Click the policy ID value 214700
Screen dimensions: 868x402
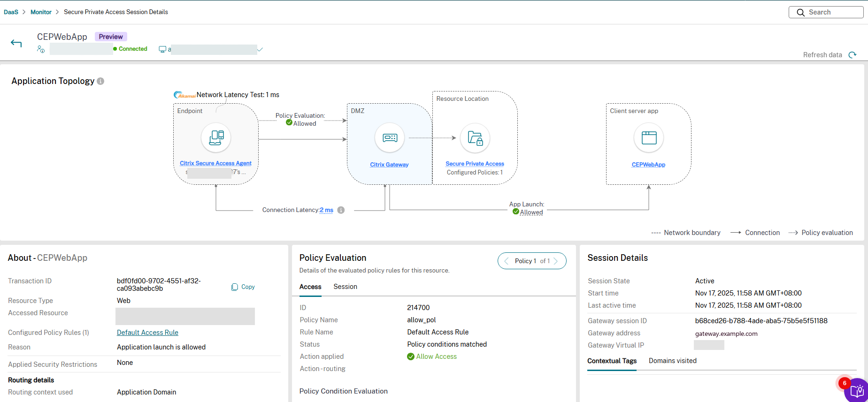coord(418,308)
